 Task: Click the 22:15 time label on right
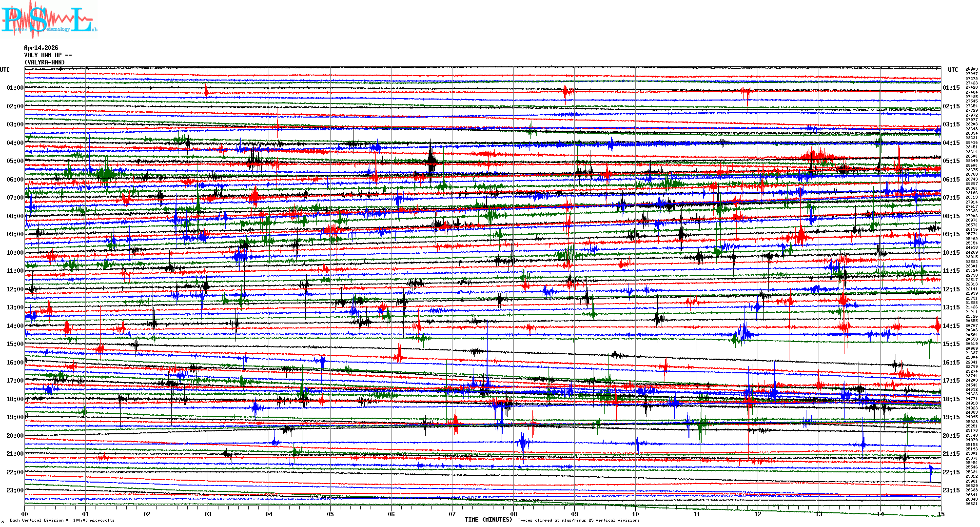[x=951, y=472]
